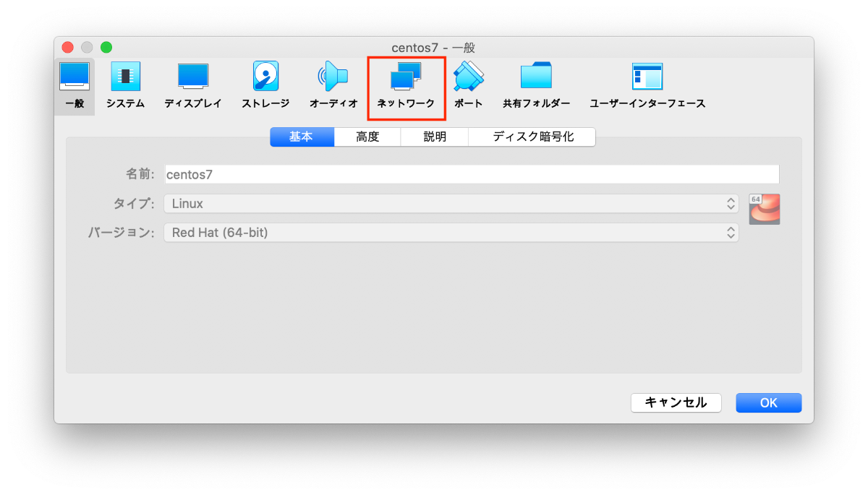The image size is (868, 495).
Task: Click the Red Hat 64-bit OS icon
Action: pyautogui.click(x=765, y=210)
